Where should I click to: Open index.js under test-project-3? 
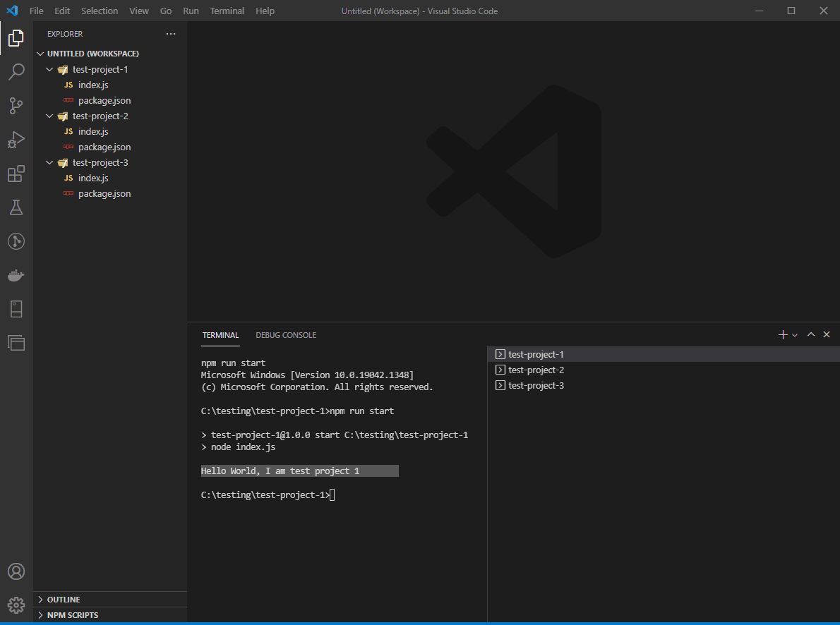[x=110, y=178]
